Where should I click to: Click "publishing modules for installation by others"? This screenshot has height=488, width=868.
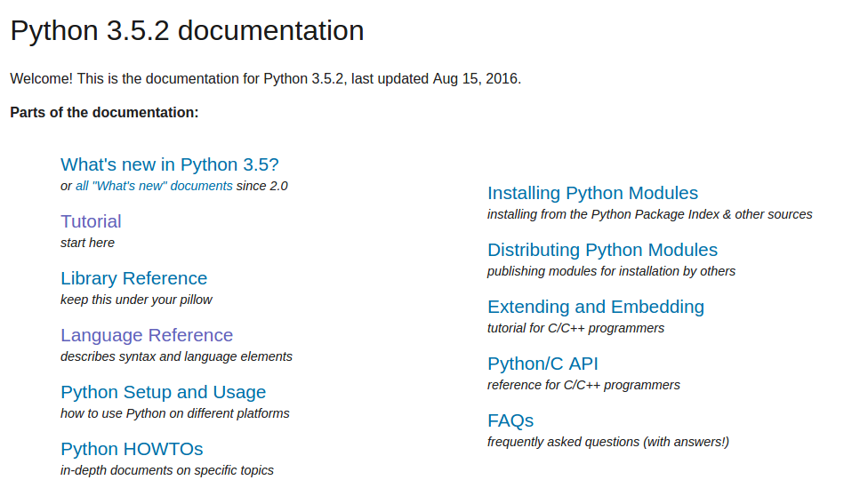tap(611, 272)
